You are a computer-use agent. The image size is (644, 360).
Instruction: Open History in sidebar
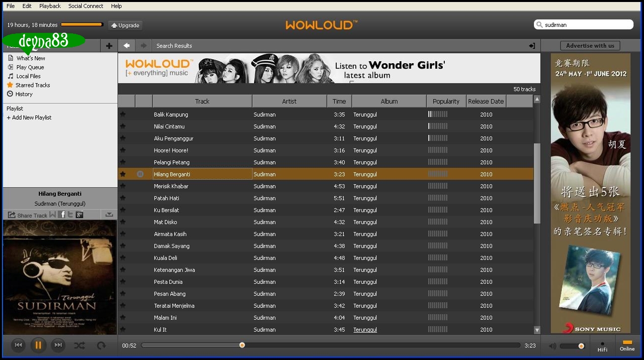tap(24, 94)
